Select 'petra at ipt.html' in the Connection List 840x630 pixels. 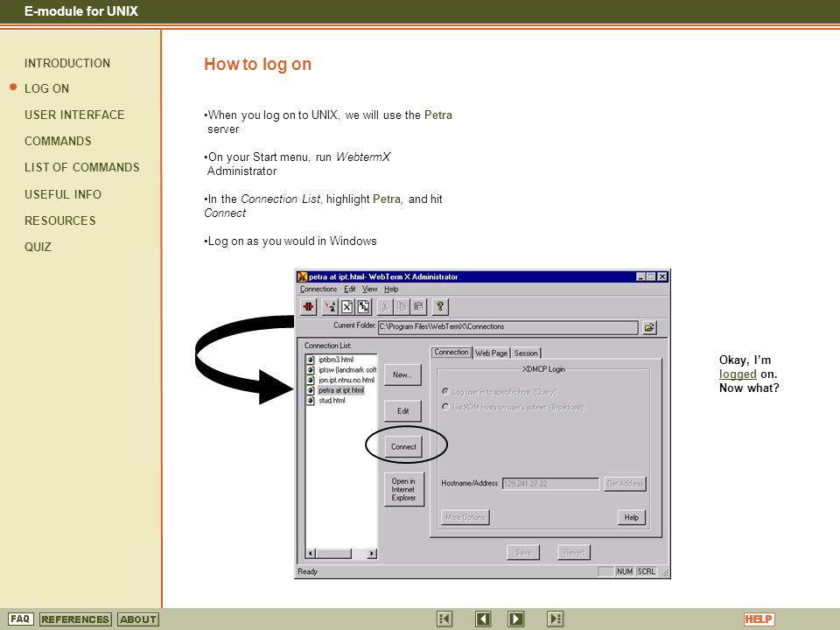341,390
